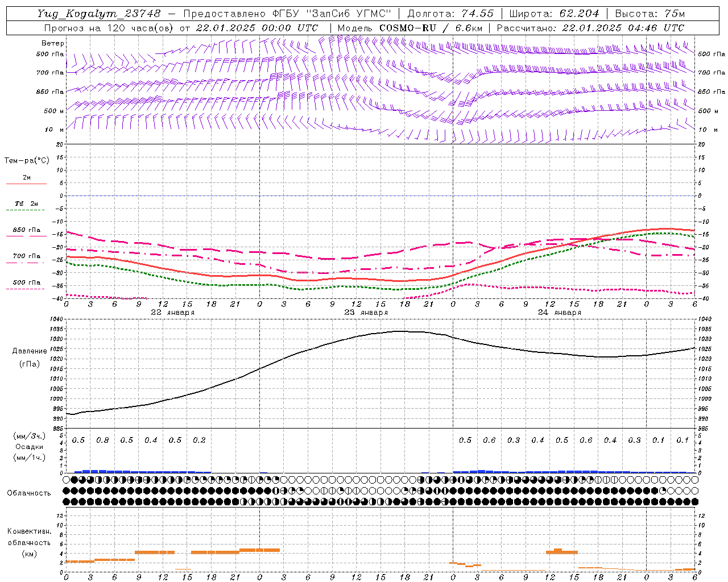Click the Ветер panel label

pyautogui.click(x=53, y=43)
